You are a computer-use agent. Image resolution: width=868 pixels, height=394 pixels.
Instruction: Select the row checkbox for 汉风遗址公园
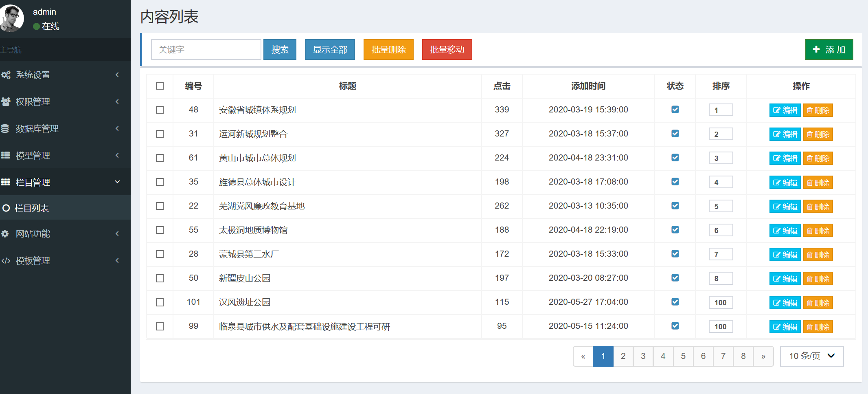(160, 302)
